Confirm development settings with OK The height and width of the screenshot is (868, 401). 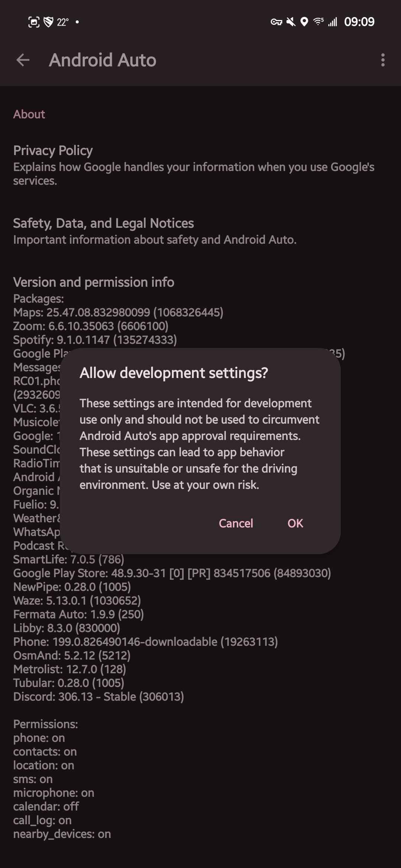point(295,523)
